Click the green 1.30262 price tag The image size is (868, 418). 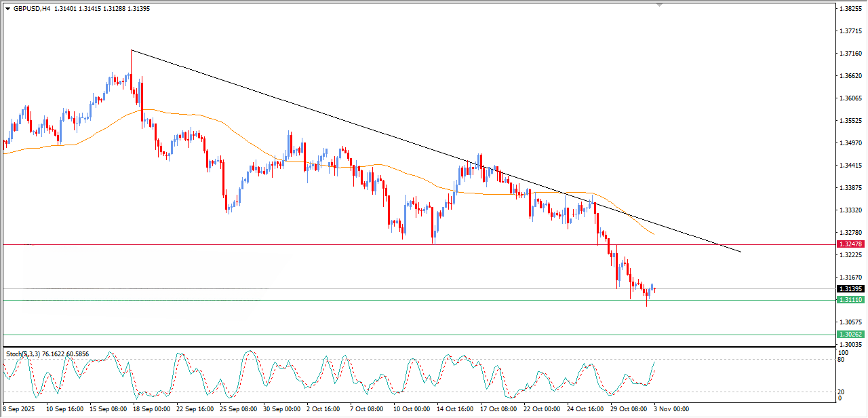[x=850, y=335]
